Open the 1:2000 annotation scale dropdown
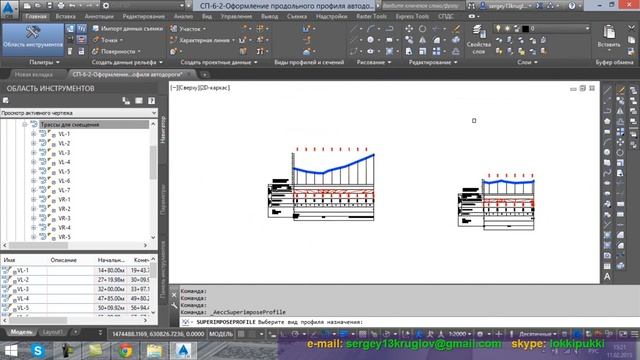 click(x=460, y=334)
